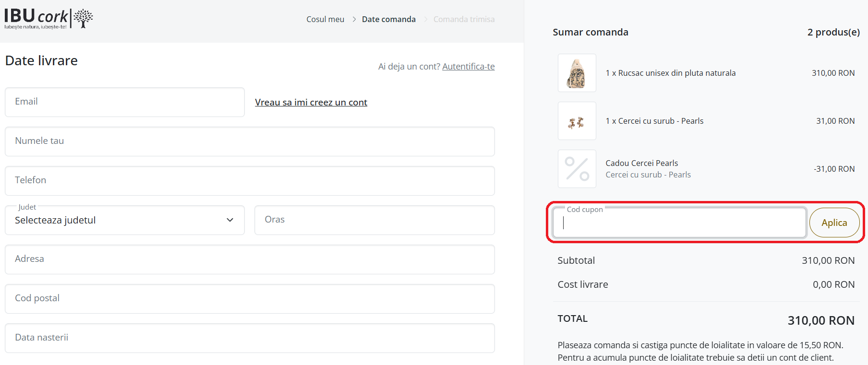Viewport: 868px width, 365px height.
Task: Focus the Email input field
Action: point(125,102)
